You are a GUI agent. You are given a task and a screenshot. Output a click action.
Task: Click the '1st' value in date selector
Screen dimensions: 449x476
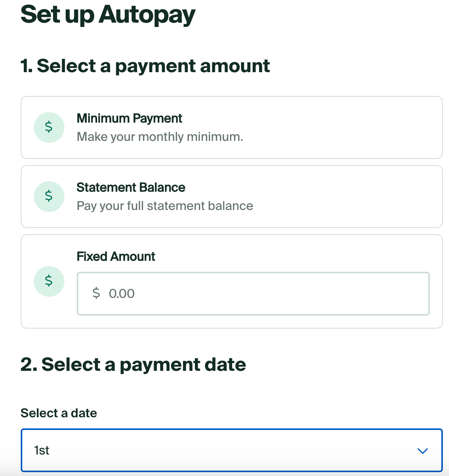(x=42, y=450)
